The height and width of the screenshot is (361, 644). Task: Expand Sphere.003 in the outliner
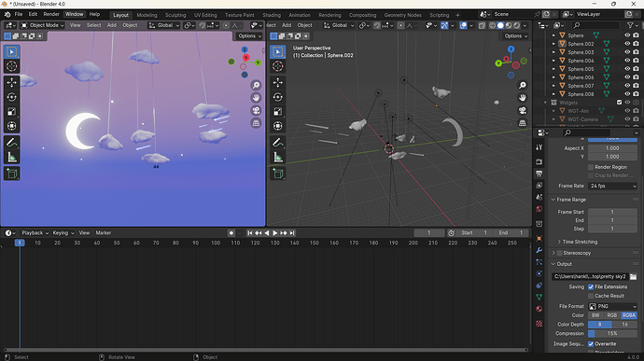(x=553, y=52)
